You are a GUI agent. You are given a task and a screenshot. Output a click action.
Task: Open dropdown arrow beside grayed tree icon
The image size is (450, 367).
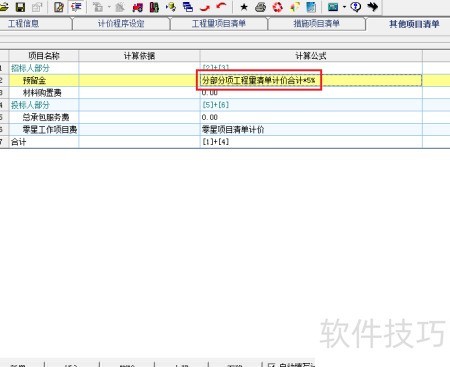pos(109,7)
